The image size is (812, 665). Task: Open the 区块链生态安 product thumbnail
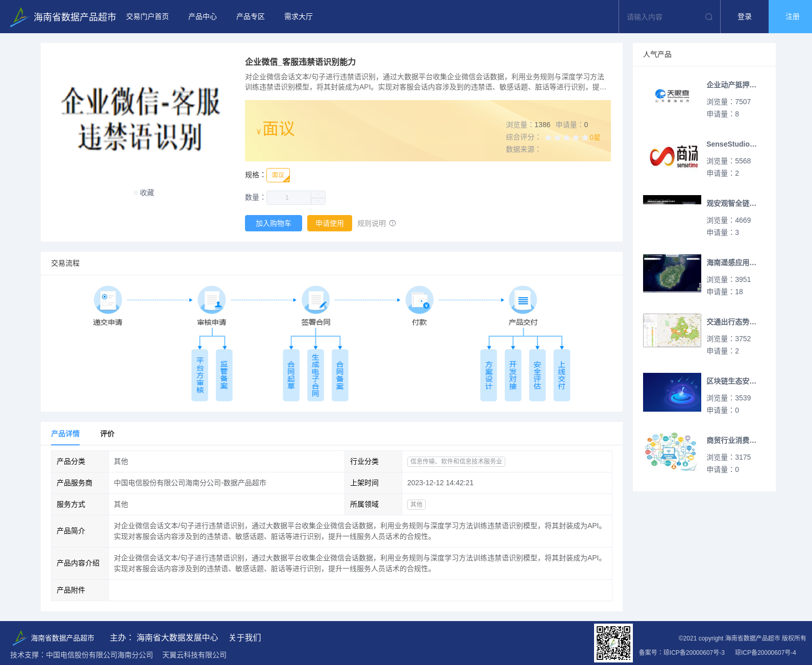coord(672,392)
